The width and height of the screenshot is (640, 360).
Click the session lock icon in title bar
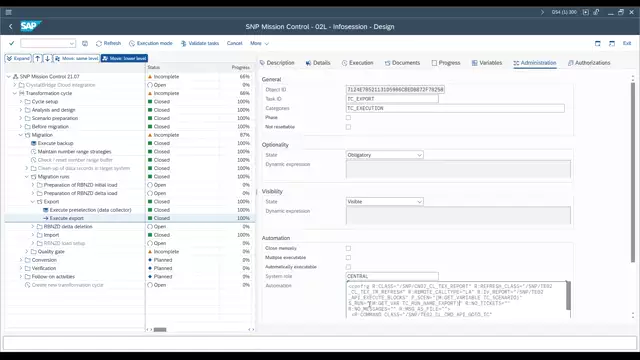point(596,12)
